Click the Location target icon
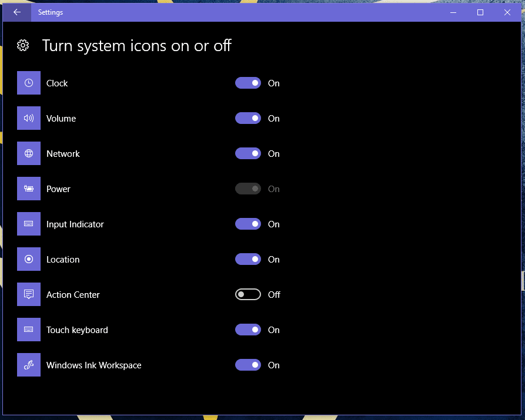The image size is (525, 420). click(x=29, y=259)
